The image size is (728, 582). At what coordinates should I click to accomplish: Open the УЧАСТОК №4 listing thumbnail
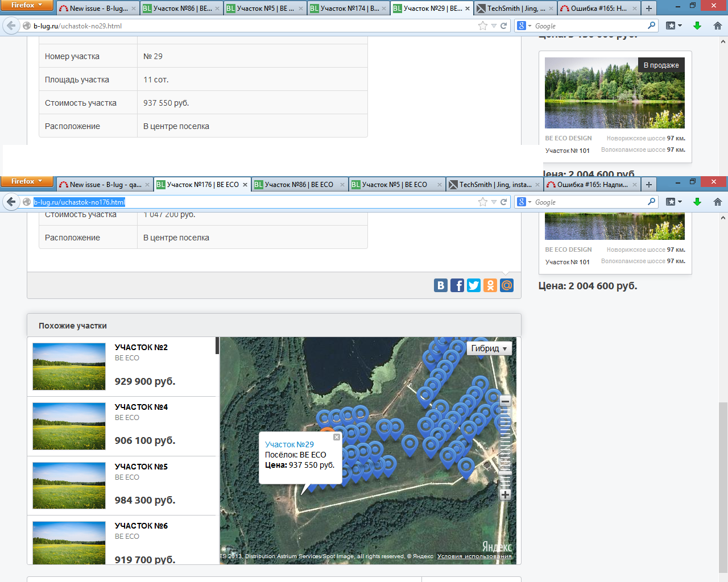[x=69, y=426]
